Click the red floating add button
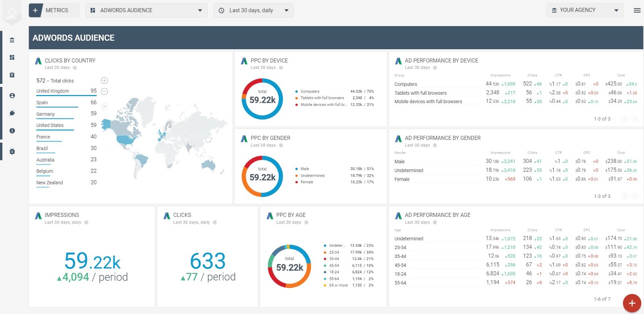Viewport: 644px width, 314px height. click(632, 303)
